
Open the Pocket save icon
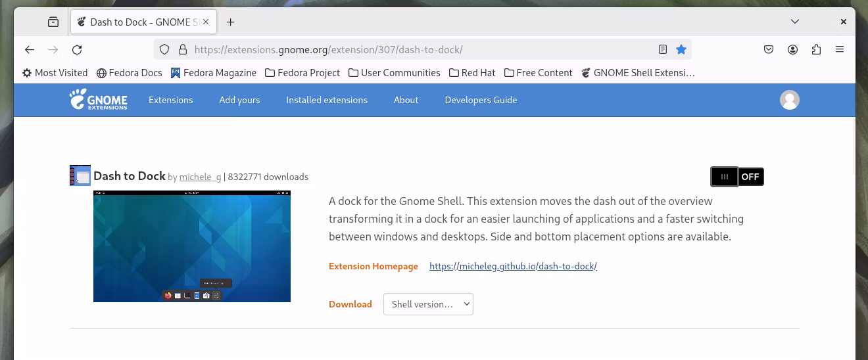(769, 49)
